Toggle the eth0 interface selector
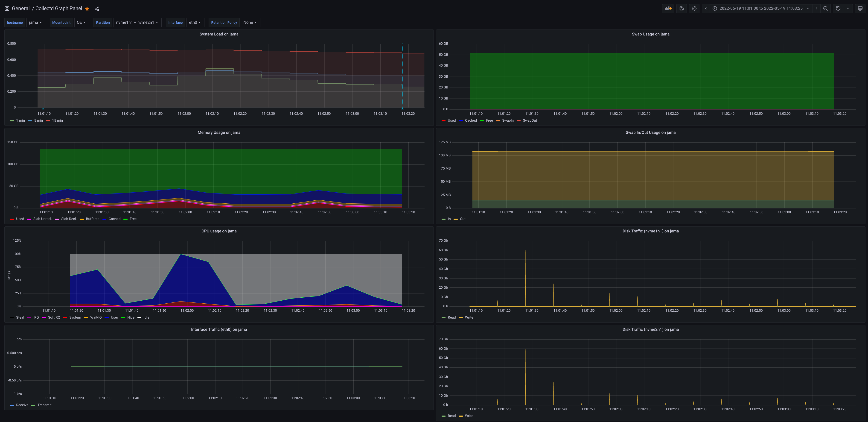Screen dimensions: 868x422 194,23
